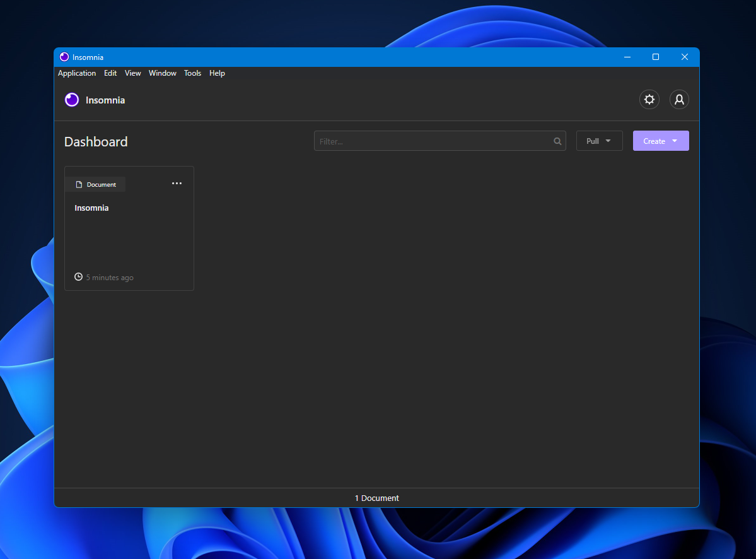The height and width of the screenshot is (559, 756).
Task: Click the Insomnia app icon in the title bar
Action: [x=64, y=57]
